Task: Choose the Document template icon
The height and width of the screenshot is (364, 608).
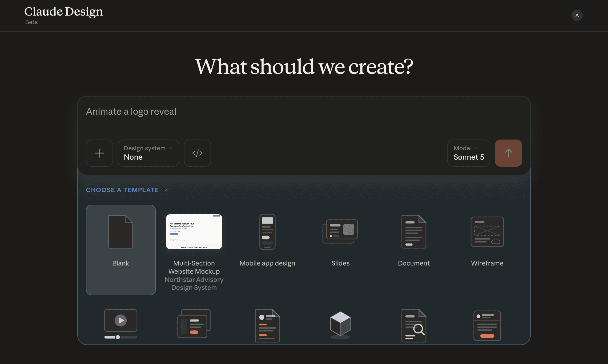Action: click(x=414, y=232)
